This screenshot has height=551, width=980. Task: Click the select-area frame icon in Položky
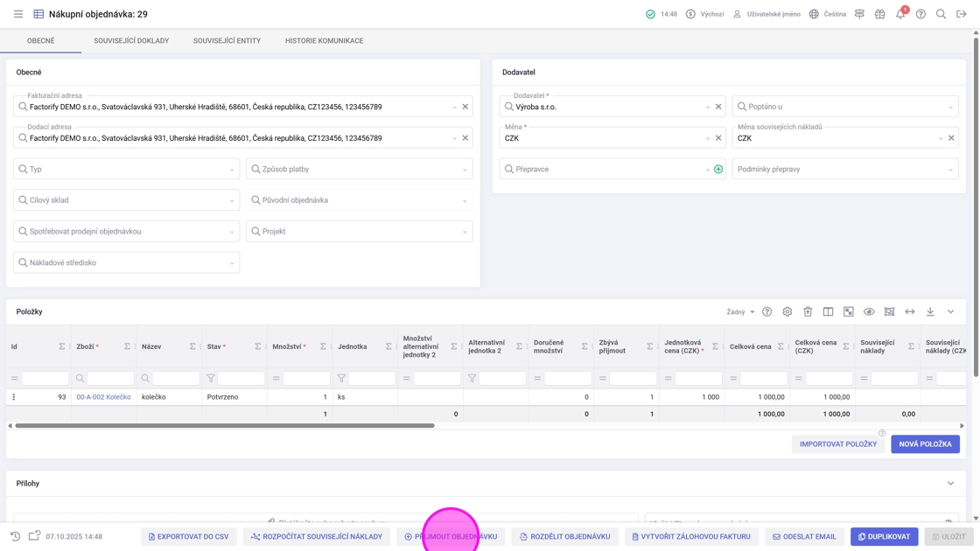889,311
